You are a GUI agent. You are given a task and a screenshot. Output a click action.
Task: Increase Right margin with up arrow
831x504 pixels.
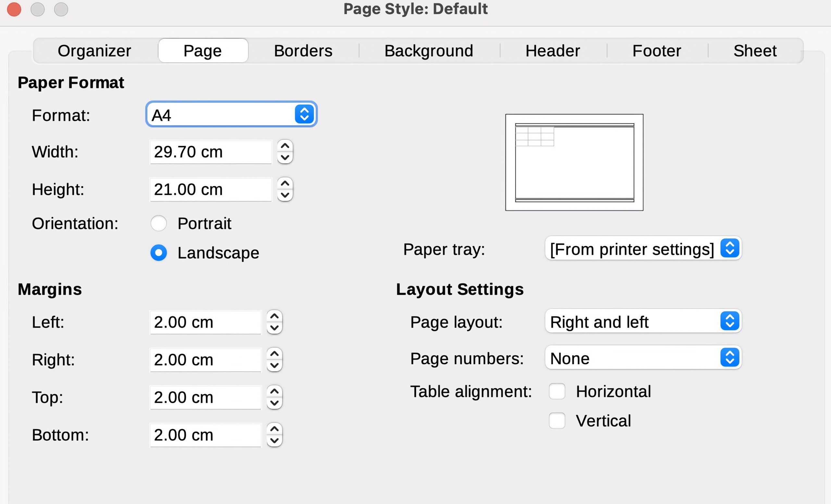[275, 354]
